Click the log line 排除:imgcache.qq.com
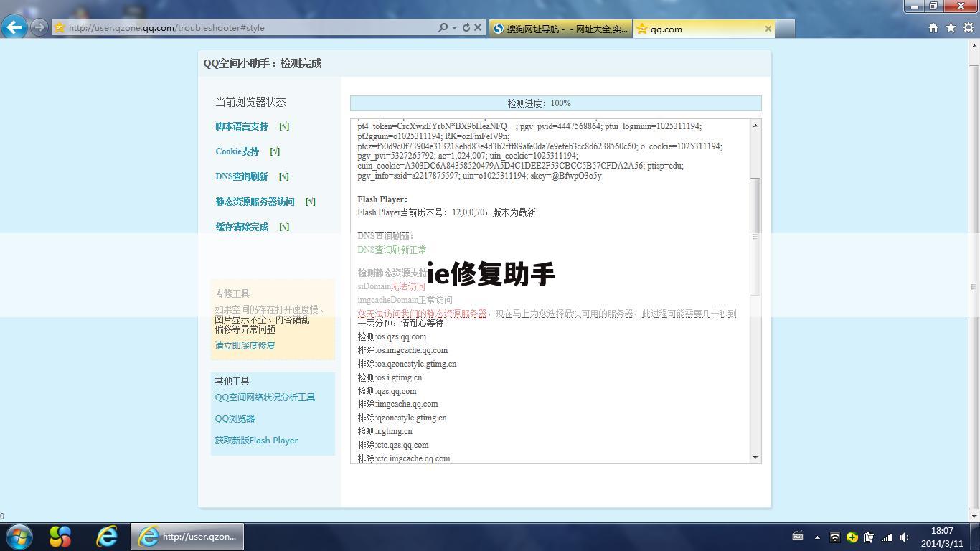The image size is (980, 551). (397, 404)
